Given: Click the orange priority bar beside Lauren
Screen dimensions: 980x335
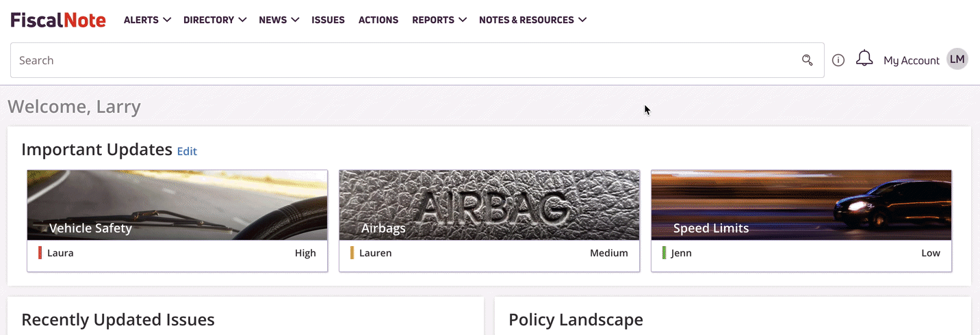Looking at the screenshot, I should coord(352,253).
